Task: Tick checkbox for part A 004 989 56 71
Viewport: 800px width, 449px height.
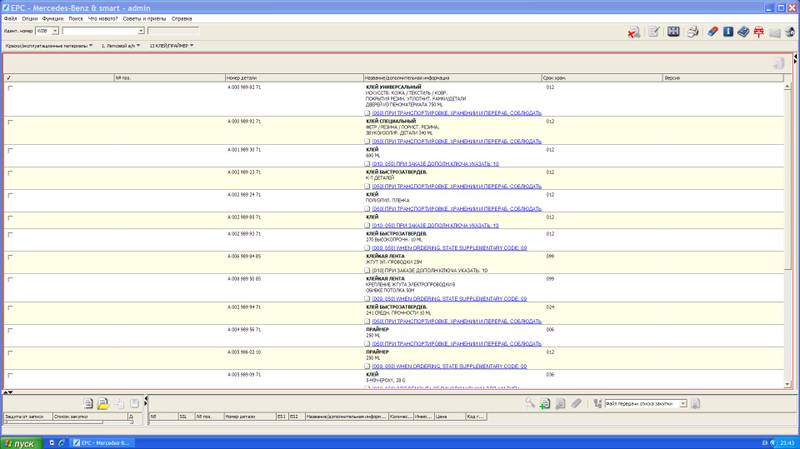Action: coord(10,330)
